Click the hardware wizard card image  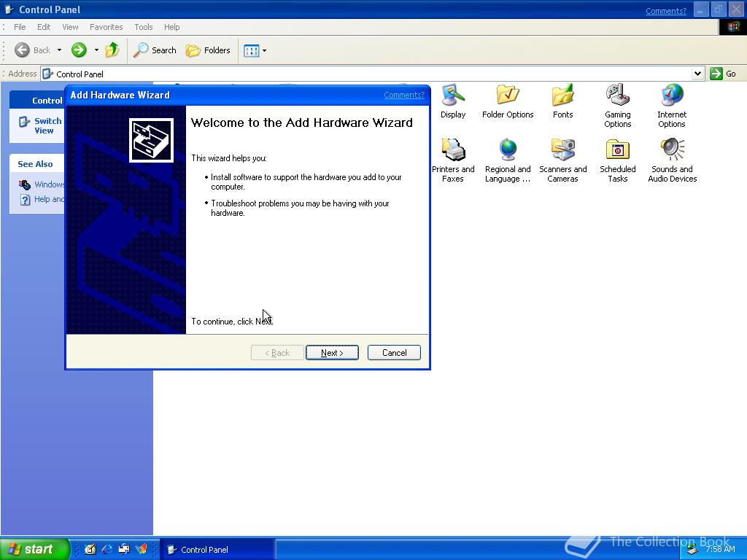[x=151, y=141]
